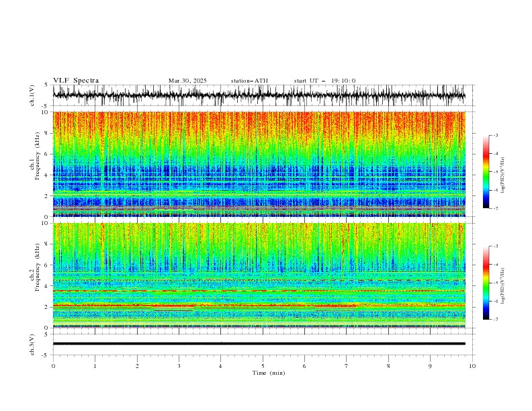Click the 'ch.1(V)' axis label
The height and width of the screenshot is (411, 532).
(32, 95)
